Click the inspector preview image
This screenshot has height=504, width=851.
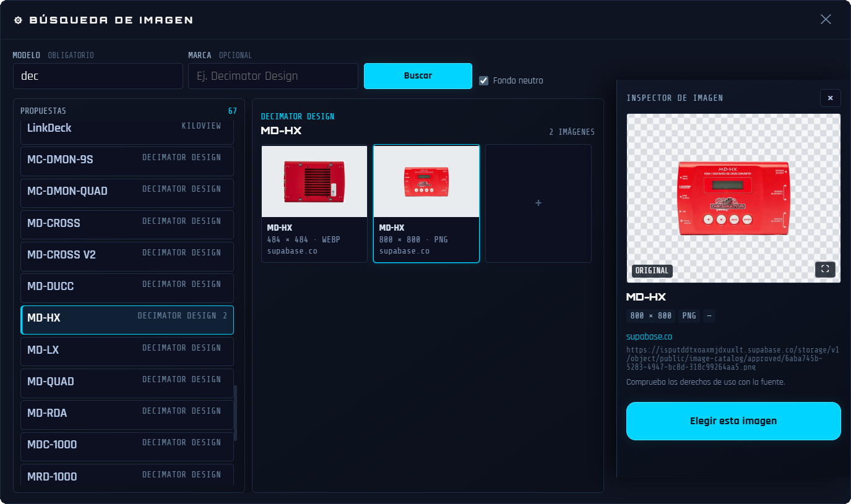pos(733,198)
